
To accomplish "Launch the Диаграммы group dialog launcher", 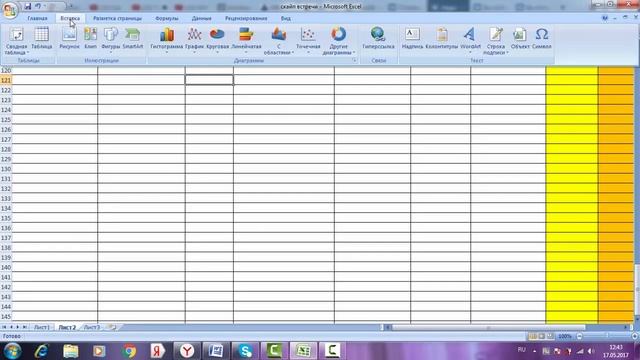I will (354, 60).
